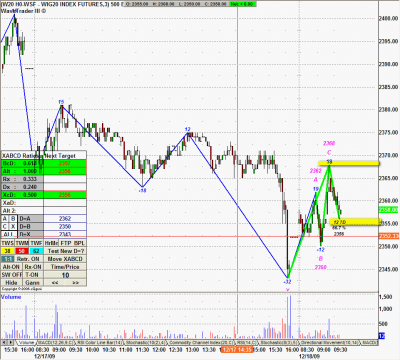Click the TWS button

(8, 243)
